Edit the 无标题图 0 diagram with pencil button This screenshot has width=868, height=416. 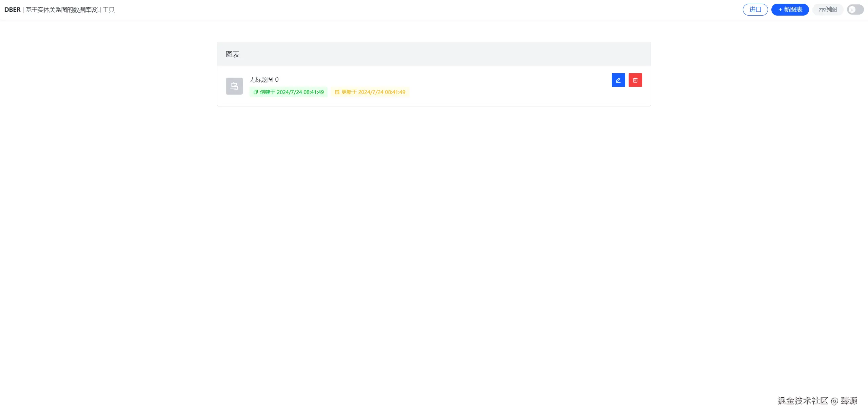pos(618,80)
